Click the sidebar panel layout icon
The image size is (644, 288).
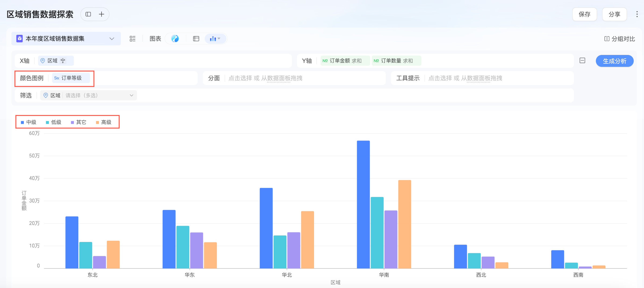point(88,14)
